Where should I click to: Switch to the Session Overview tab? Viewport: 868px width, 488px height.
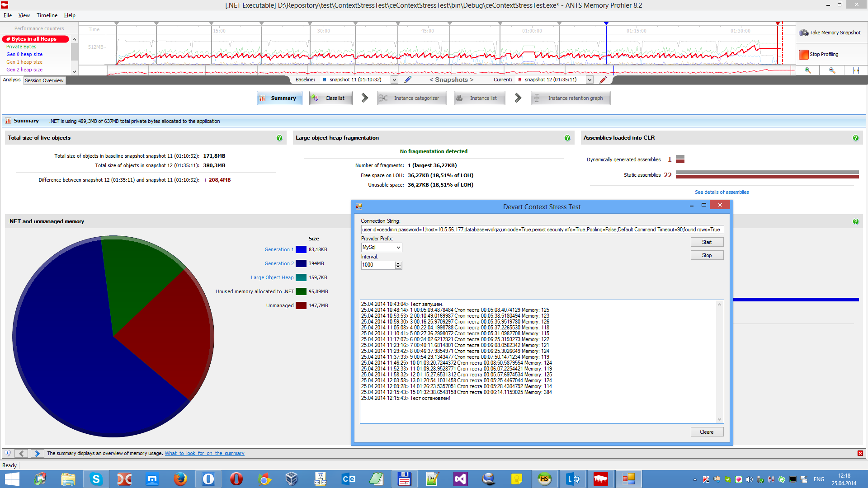click(44, 80)
